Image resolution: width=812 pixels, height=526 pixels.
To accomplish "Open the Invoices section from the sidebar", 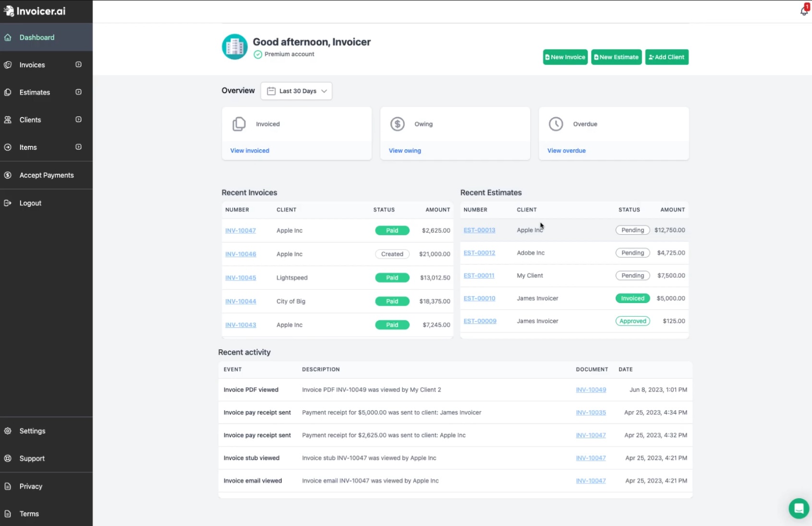I will tap(32, 64).
